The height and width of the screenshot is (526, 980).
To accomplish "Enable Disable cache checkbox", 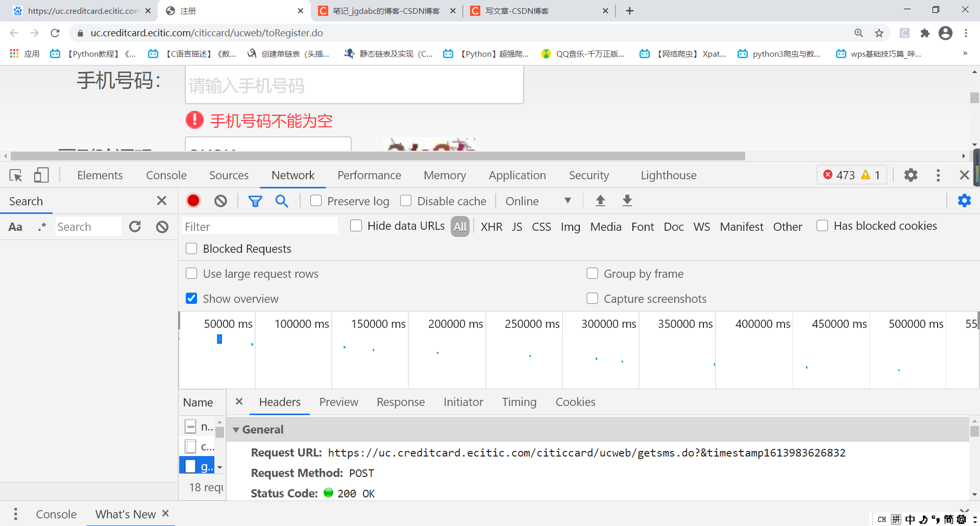I will click(406, 201).
